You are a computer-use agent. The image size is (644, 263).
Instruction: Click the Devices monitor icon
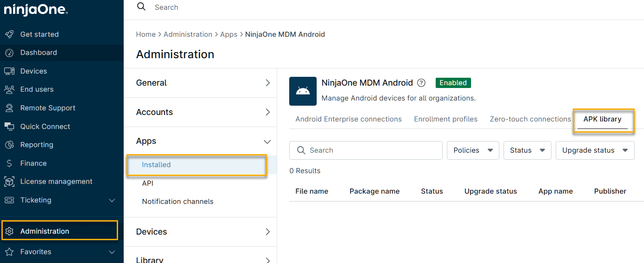click(x=9, y=71)
